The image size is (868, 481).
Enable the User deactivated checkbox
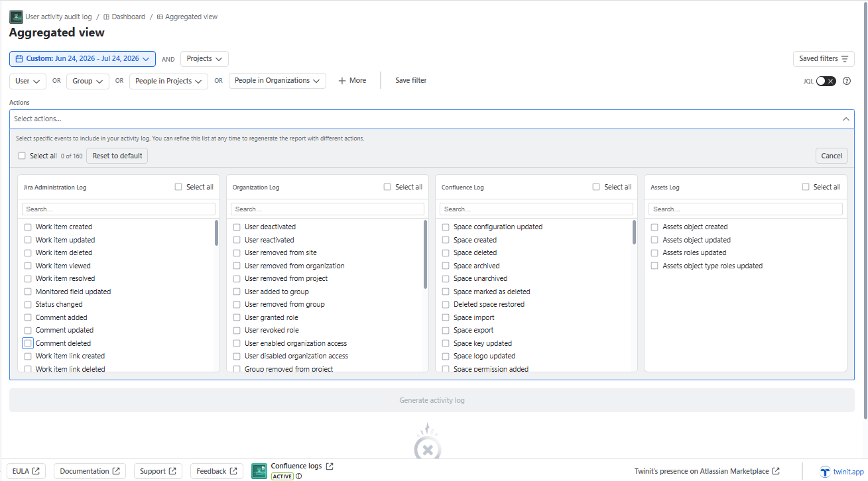pos(237,227)
